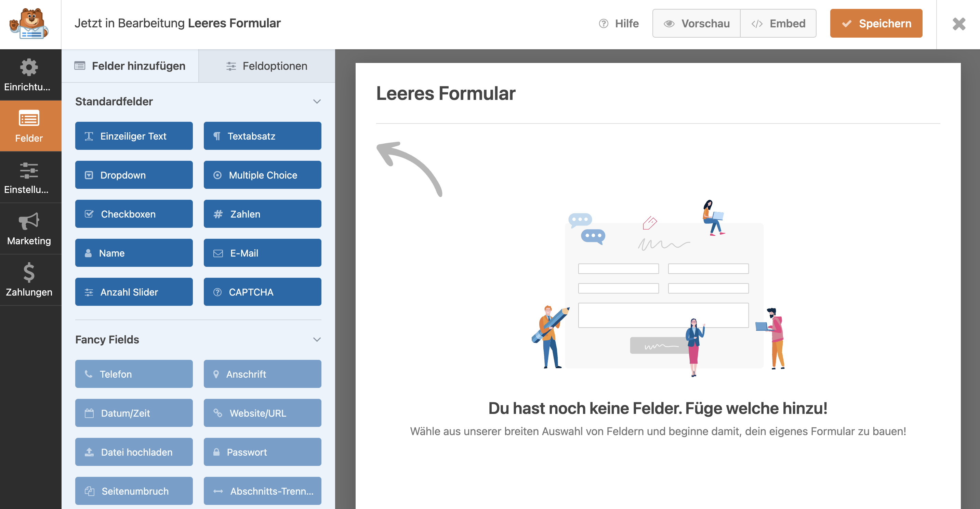Add a Multiple Choice field
Screen dimensions: 980x509
point(263,175)
